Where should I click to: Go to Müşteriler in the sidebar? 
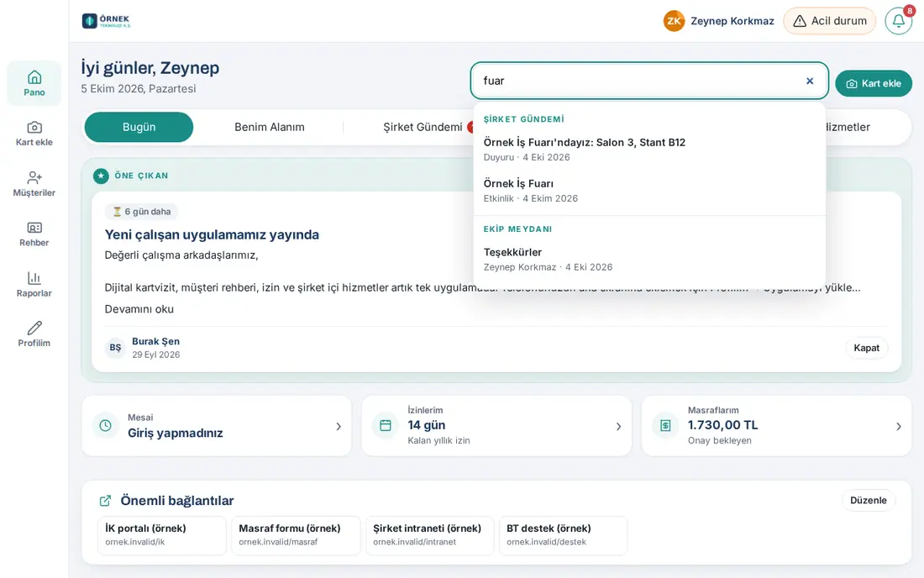[34, 184]
